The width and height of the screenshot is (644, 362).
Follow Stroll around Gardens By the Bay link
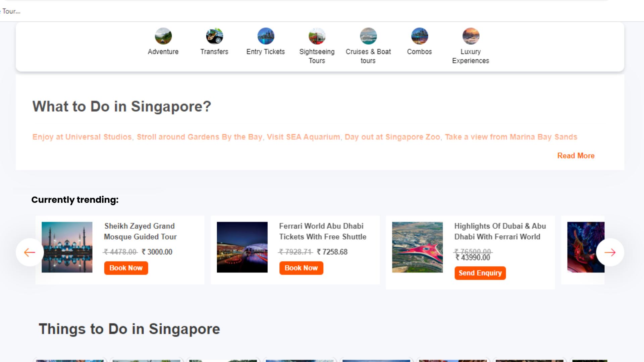(x=199, y=137)
